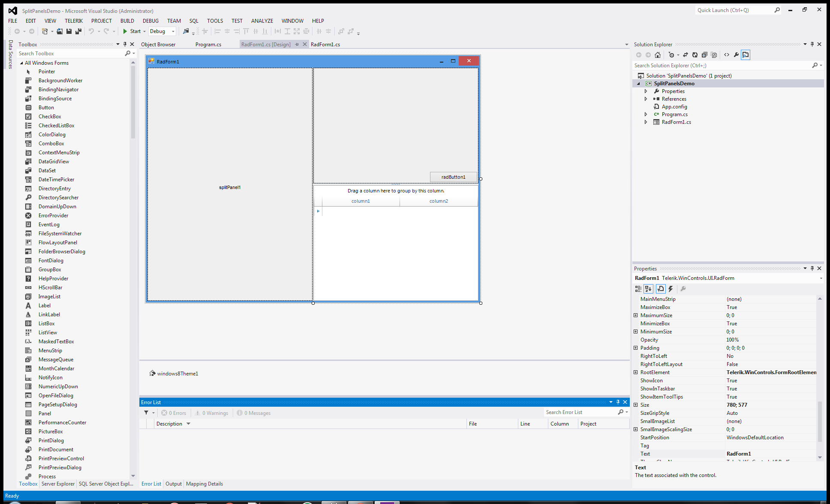
Task: Click the Toolbox scrollbar down arrow
Action: (133, 476)
